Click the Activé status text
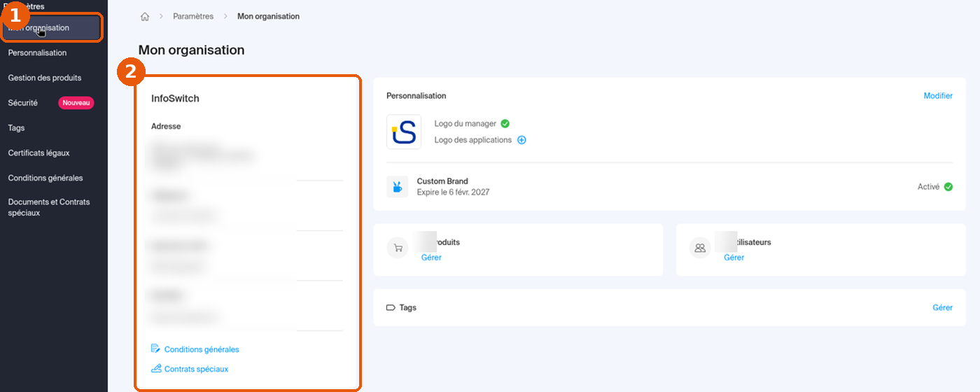980x392 pixels. (x=929, y=187)
